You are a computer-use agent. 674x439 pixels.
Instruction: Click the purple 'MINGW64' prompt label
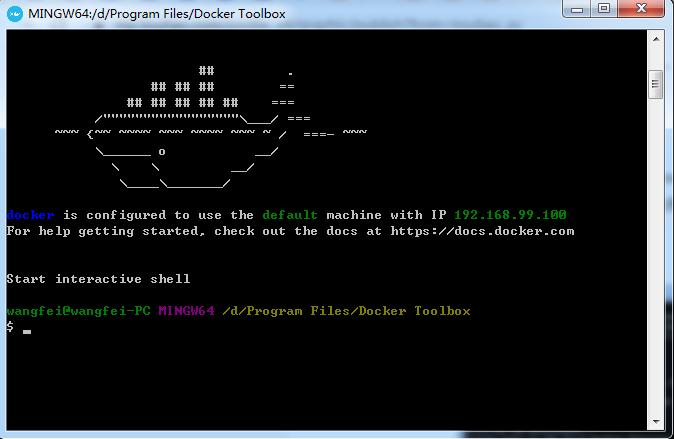pyautogui.click(x=186, y=311)
